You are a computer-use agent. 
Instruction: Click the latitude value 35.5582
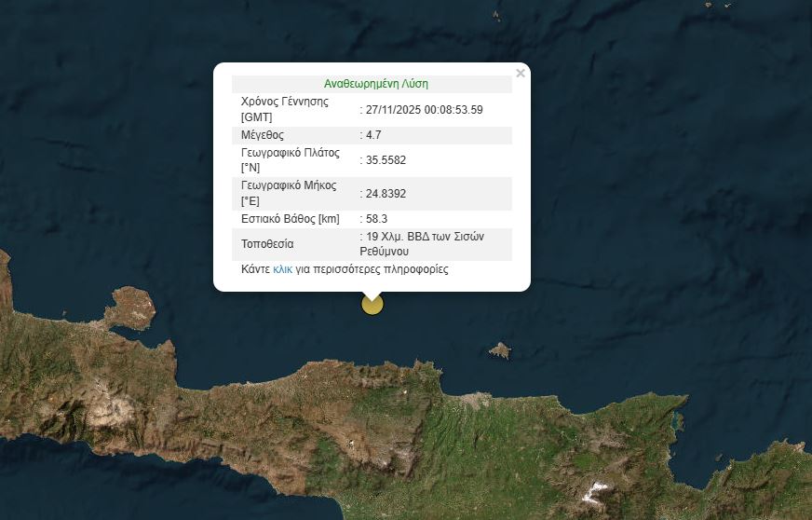click(386, 160)
